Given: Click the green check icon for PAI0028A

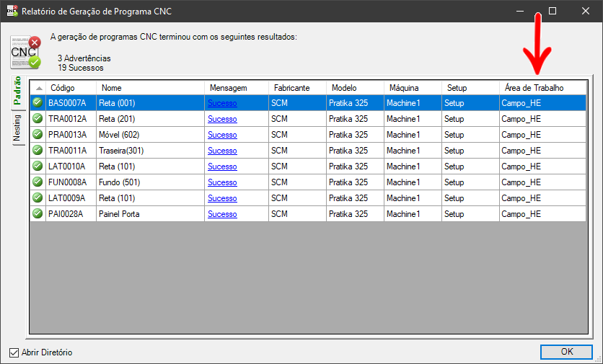Looking at the screenshot, I should pos(38,213).
